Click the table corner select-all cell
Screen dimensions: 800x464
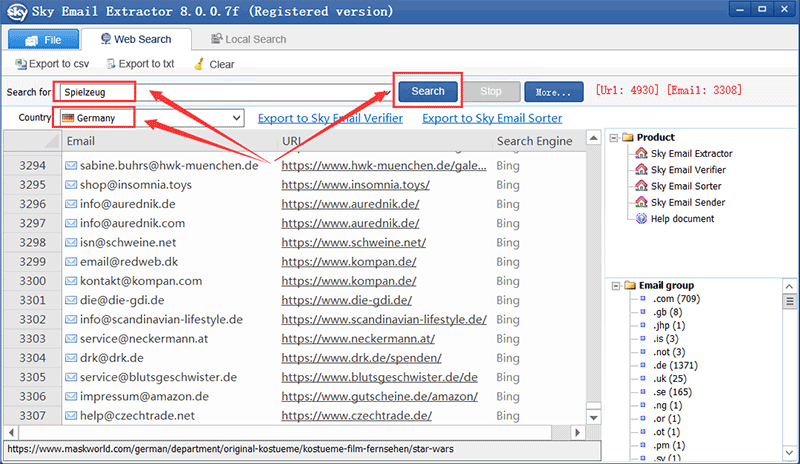tap(33, 141)
